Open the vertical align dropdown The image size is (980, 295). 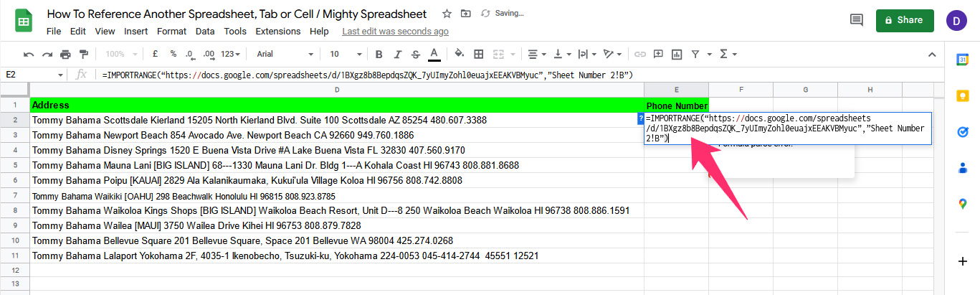pos(563,54)
